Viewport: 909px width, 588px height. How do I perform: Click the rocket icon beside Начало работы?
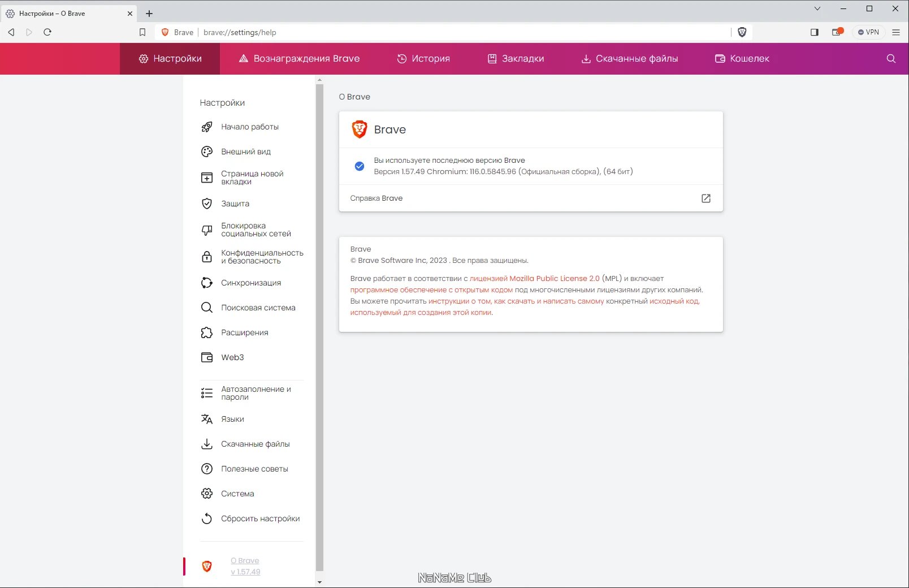click(207, 127)
